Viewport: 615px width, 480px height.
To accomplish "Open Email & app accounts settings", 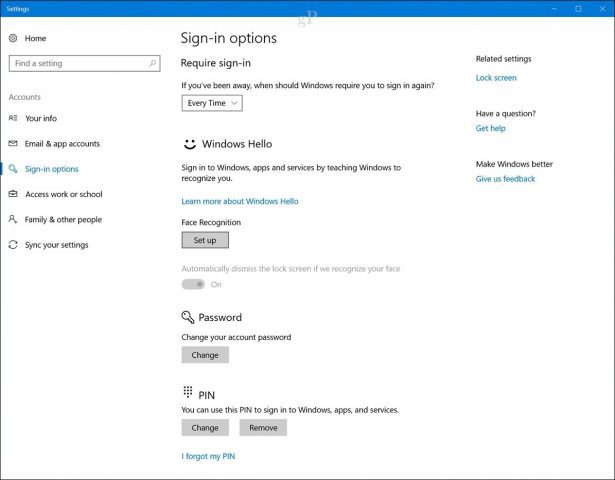I will pyautogui.click(x=62, y=144).
